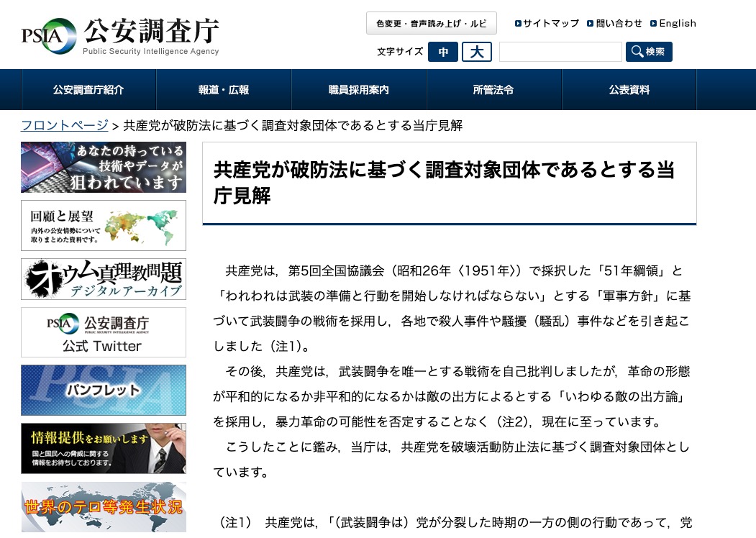756x538 pixels.
Task: Click the magnifier icon in 検索 button
Action: click(x=637, y=52)
